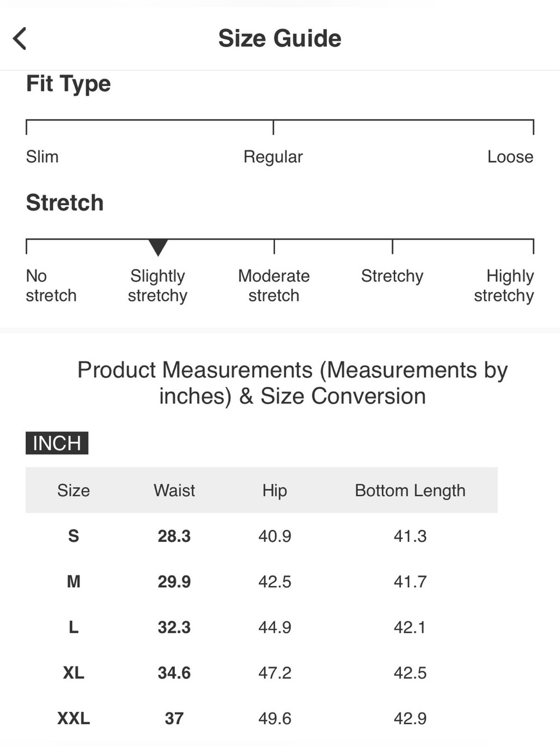Click the Size Guide title
This screenshot has width=560, height=747.
pyautogui.click(x=279, y=39)
